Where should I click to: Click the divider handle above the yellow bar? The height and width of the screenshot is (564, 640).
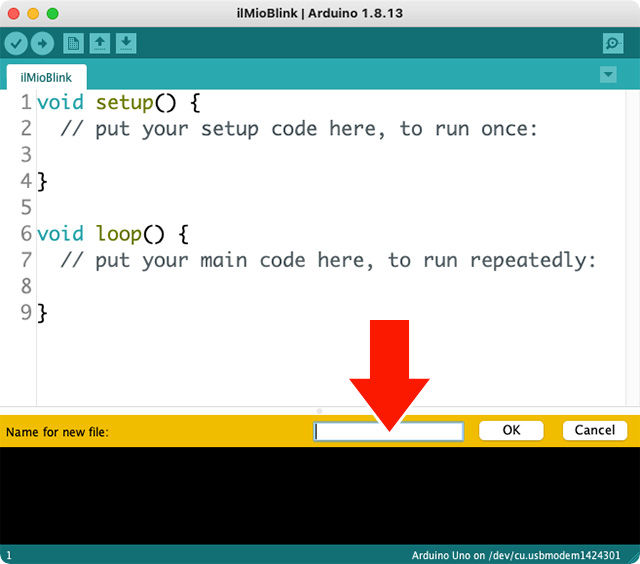coord(320,410)
